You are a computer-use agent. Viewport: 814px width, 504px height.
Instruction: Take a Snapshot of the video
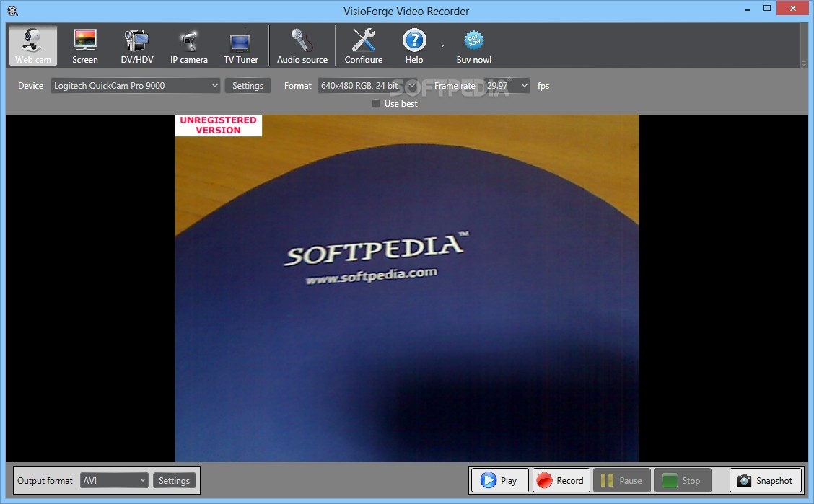(766, 481)
